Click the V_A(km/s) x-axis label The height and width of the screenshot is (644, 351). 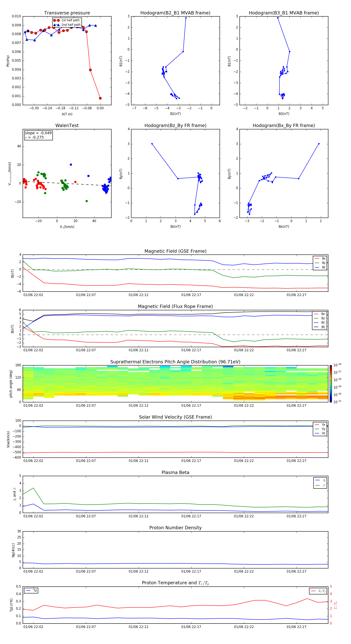click(67, 227)
